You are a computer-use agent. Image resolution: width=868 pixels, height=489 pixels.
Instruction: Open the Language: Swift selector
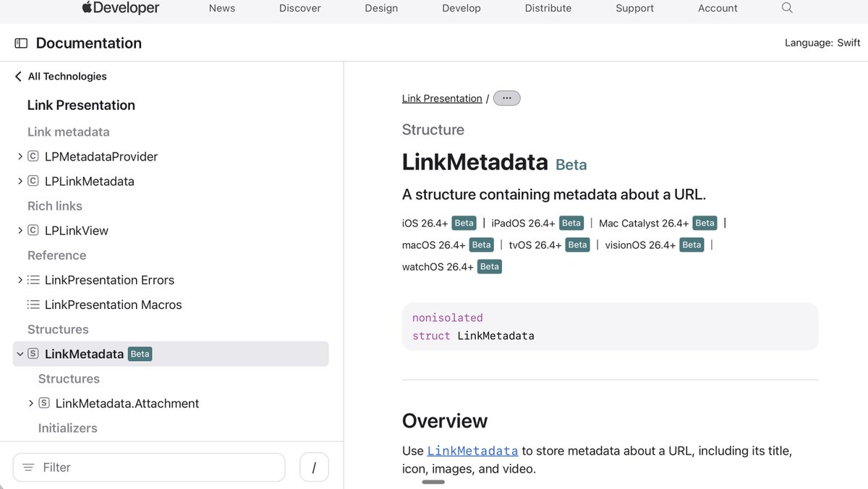[x=822, y=43]
